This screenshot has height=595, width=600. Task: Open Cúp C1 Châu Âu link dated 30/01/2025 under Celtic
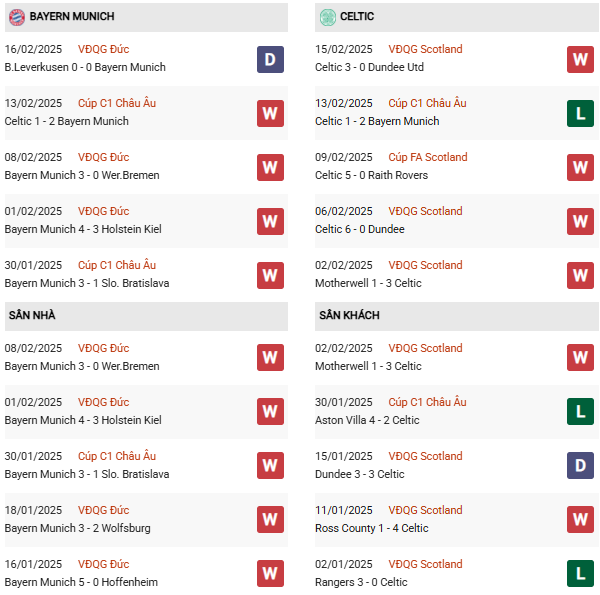tap(427, 402)
